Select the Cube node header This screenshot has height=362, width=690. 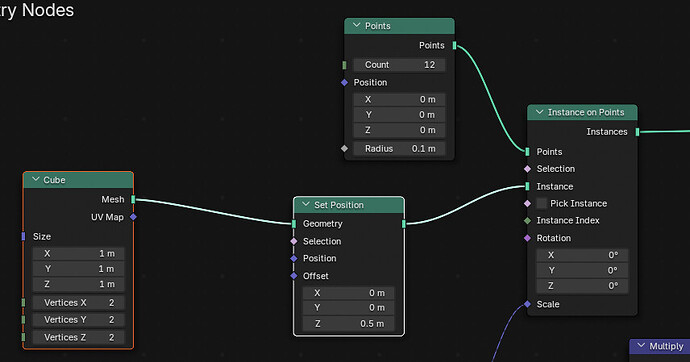[x=78, y=180]
